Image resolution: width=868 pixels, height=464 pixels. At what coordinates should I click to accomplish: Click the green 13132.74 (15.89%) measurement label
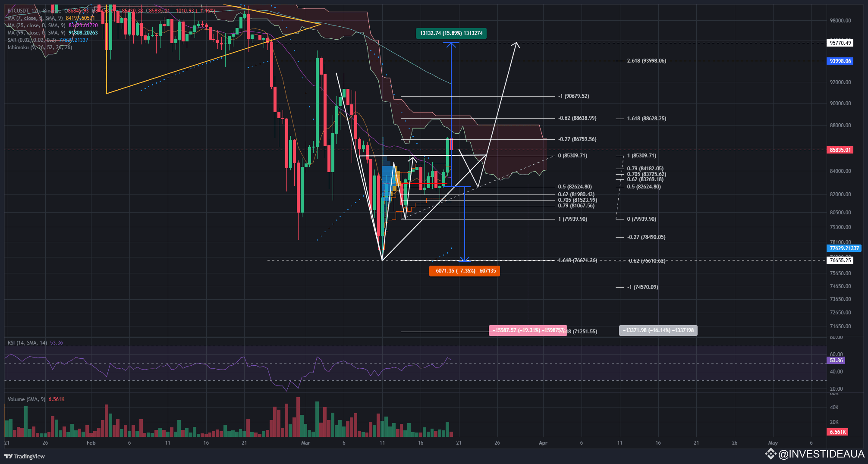point(451,33)
